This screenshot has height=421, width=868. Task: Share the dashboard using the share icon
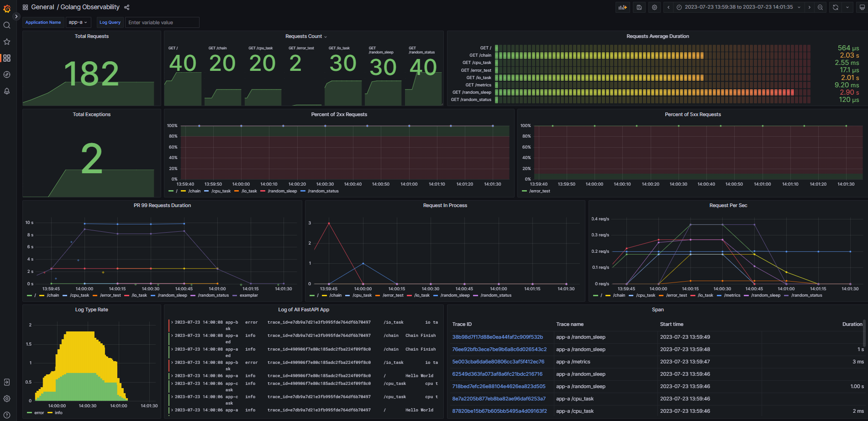(x=127, y=7)
